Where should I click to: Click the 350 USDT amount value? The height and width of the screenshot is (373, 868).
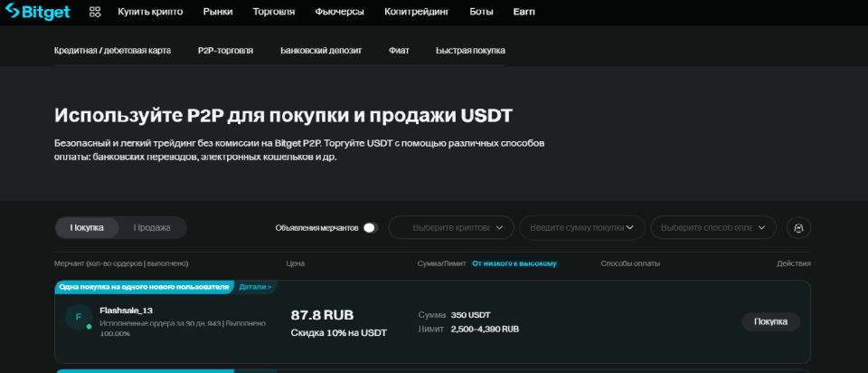[x=470, y=315]
